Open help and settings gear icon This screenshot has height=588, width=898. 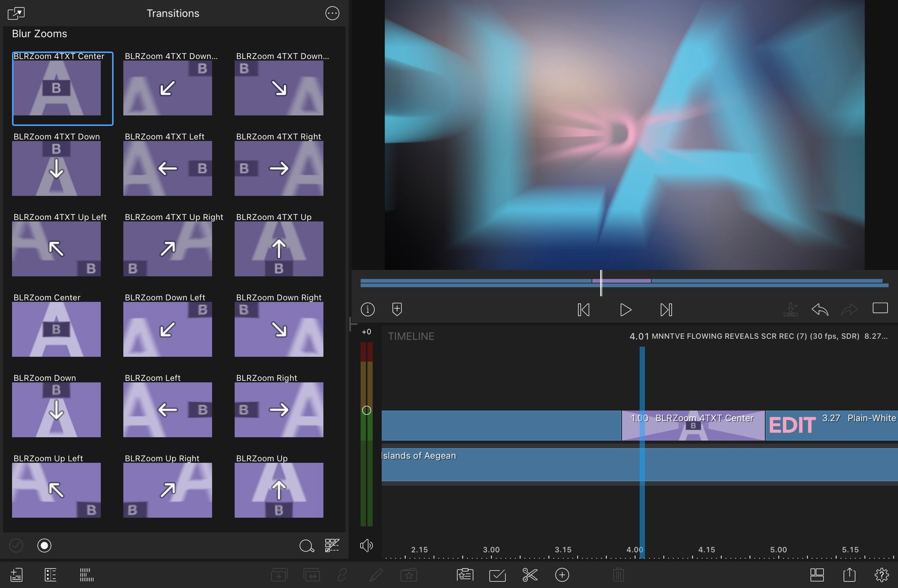coord(881,575)
